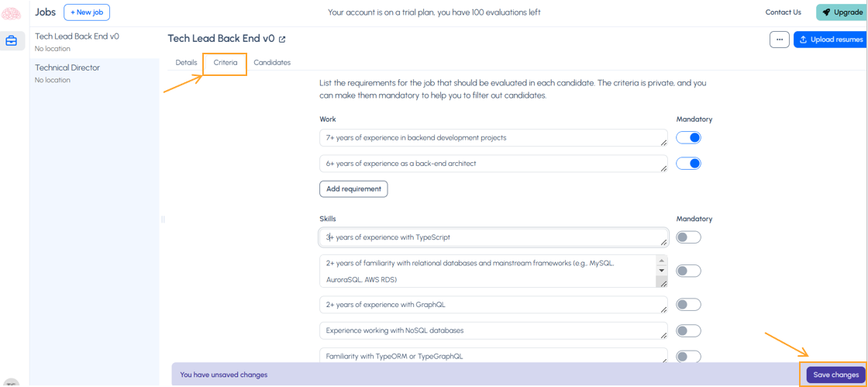Click the Skills section label
868x387 pixels.
328,219
